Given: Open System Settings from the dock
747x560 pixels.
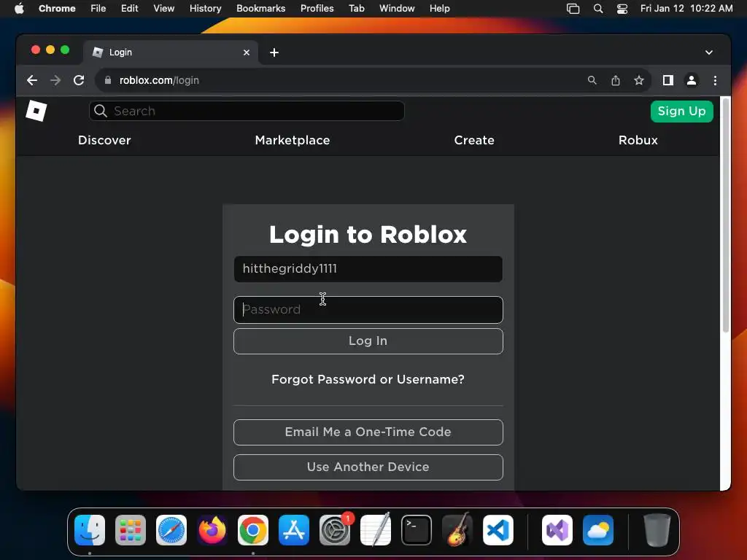Looking at the screenshot, I should (334, 530).
